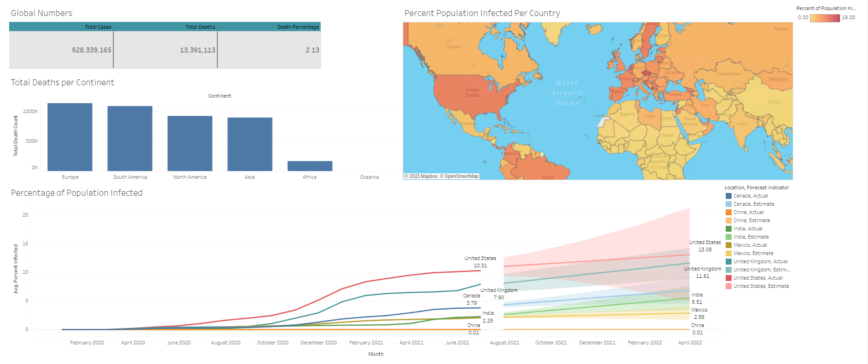Select the Asia bar in deaths chart
Viewport: 868px width, 364px height.
click(250, 145)
